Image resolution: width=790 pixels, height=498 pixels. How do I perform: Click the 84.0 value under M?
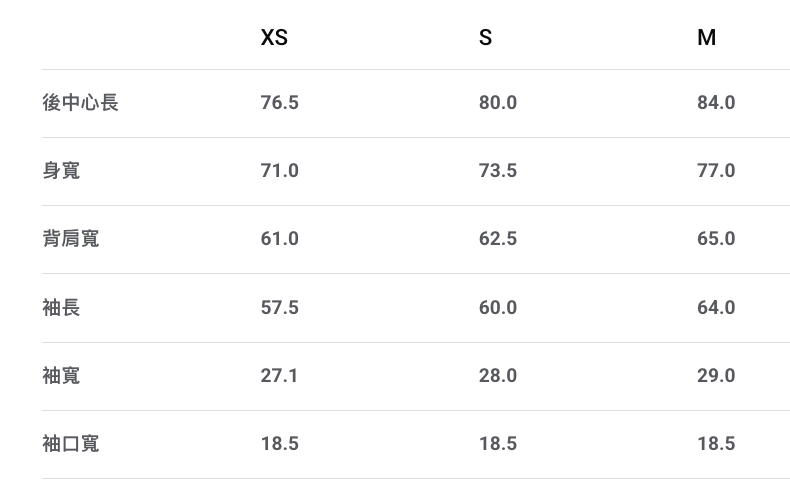coord(716,102)
